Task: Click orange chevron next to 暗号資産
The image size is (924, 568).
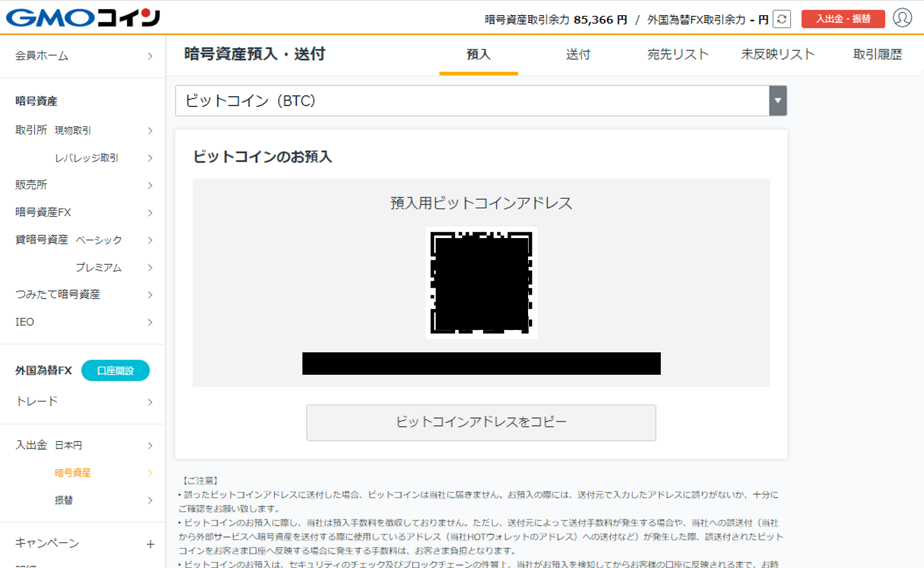Action: pyautogui.click(x=150, y=473)
